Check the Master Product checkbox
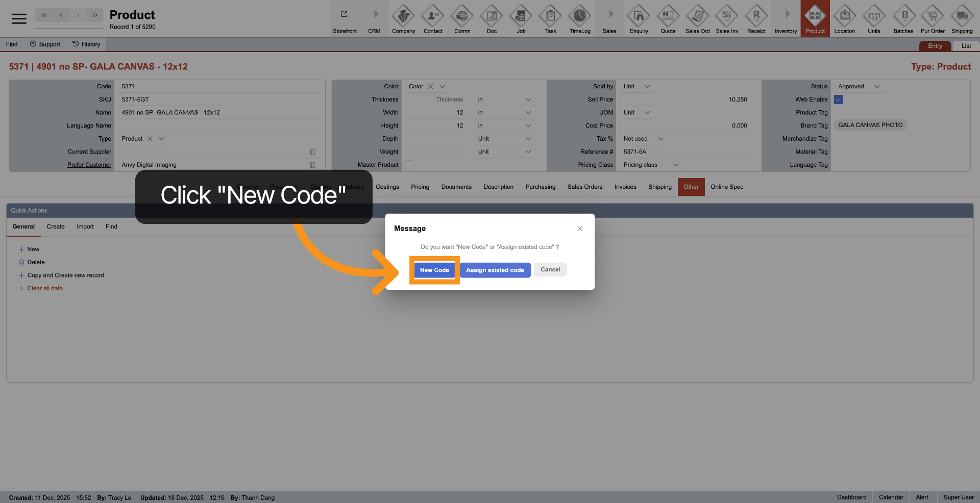The image size is (980, 503). click(409, 165)
